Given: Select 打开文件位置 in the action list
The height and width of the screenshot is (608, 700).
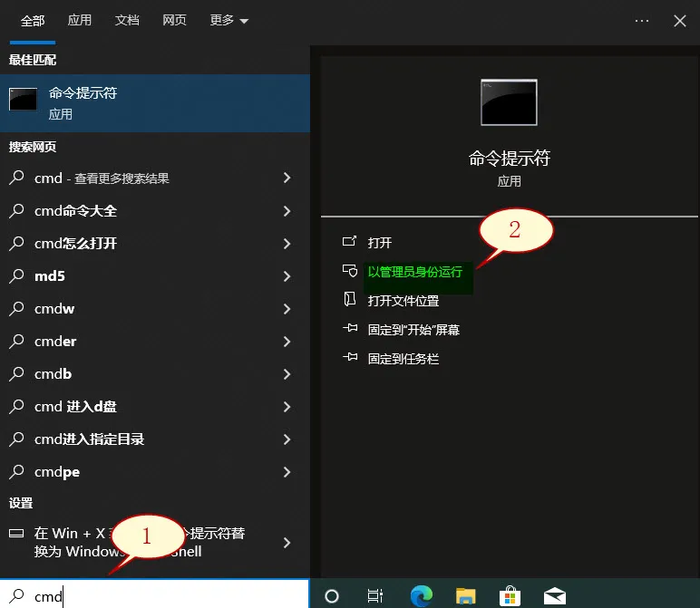Looking at the screenshot, I should click(403, 301).
